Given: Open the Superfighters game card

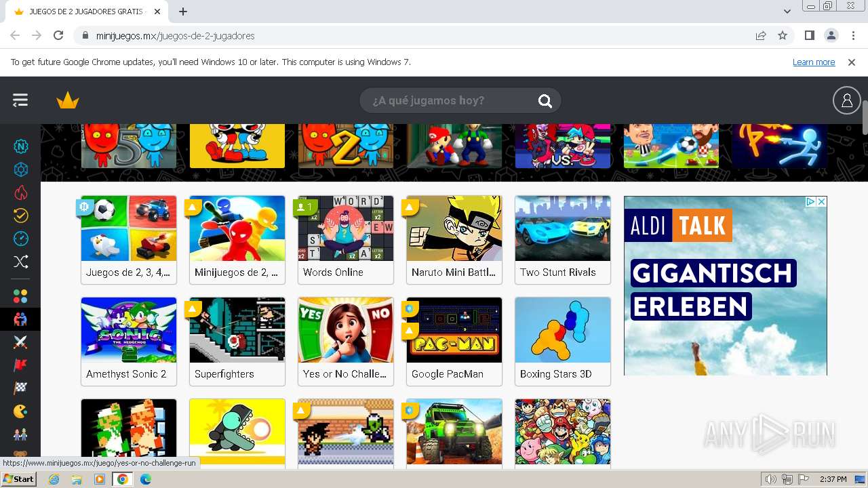Looking at the screenshot, I should point(237,342).
